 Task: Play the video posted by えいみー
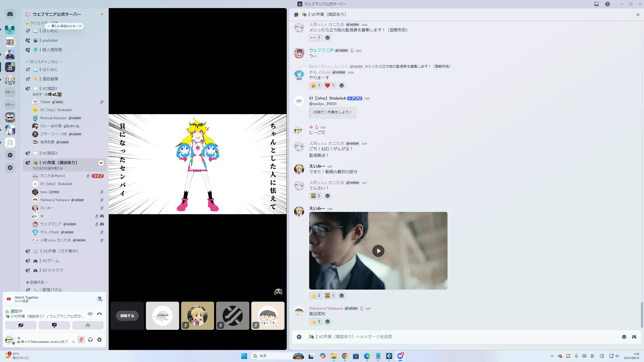pos(378,251)
